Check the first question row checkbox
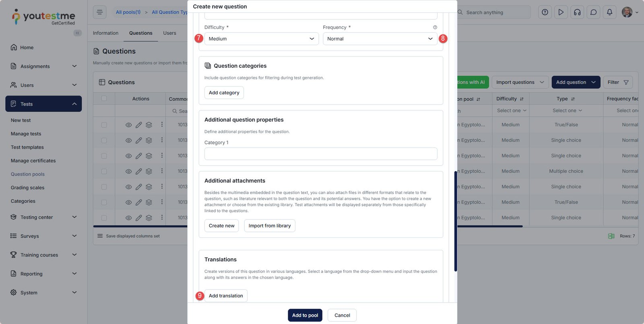 coord(104,125)
